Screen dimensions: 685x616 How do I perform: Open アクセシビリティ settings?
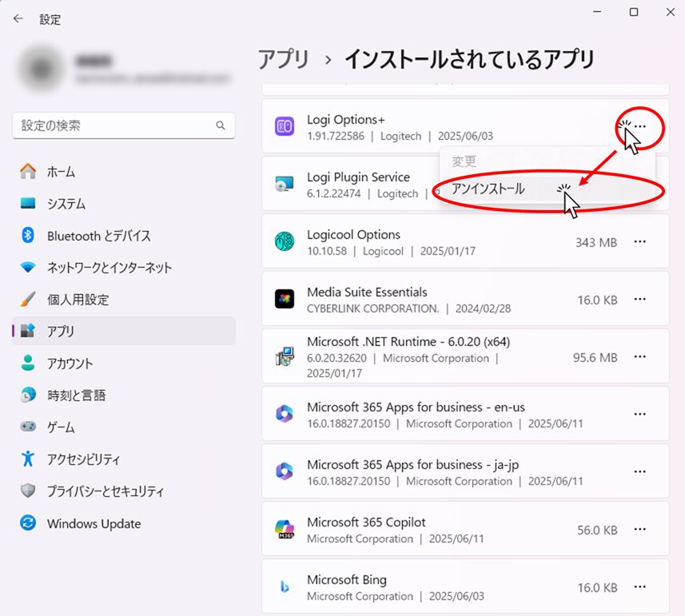[x=124, y=459]
